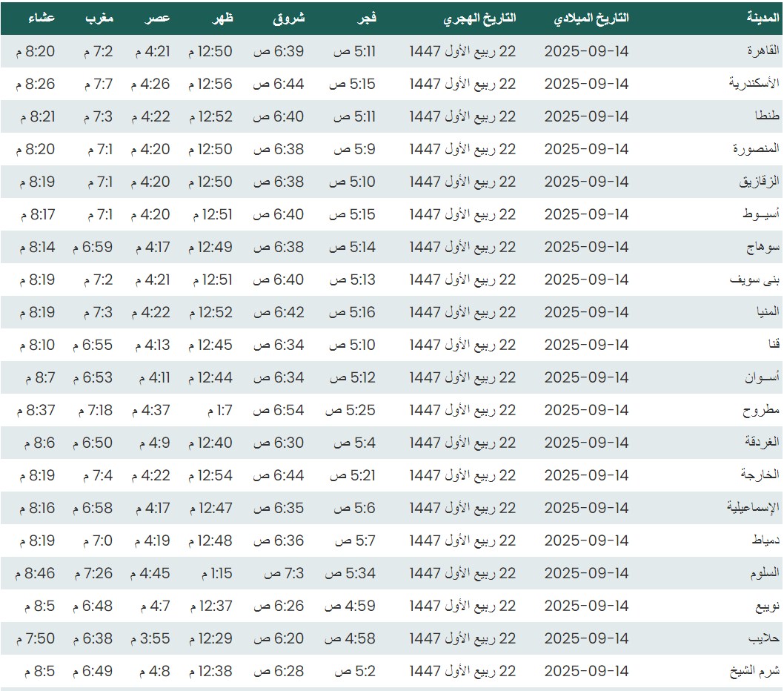This screenshot has width=784, height=691.
Task: Click the Gregorian date in the دمياط row
Action: click(x=586, y=540)
